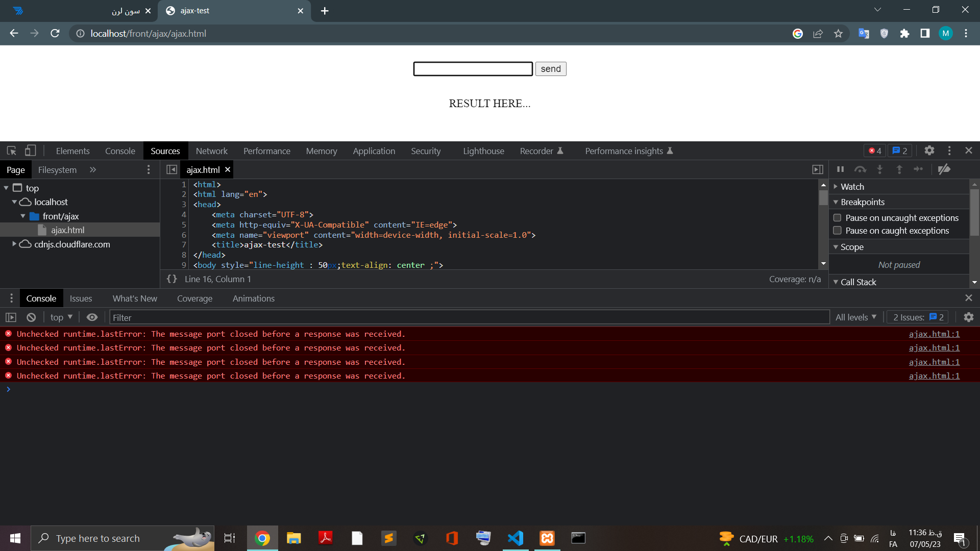This screenshot has height=551, width=980.
Task: Expand the cdnjs.cloudflare.com node
Action: pos(14,244)
